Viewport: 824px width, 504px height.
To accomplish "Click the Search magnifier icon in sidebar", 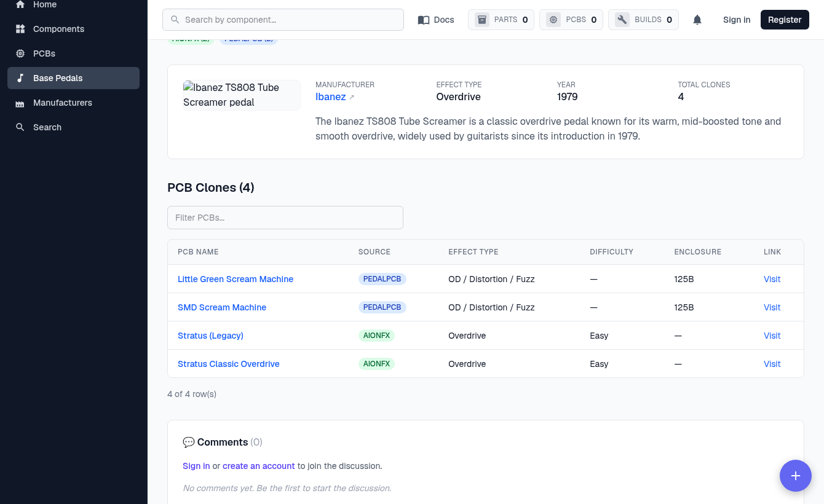I will [20, 127].
